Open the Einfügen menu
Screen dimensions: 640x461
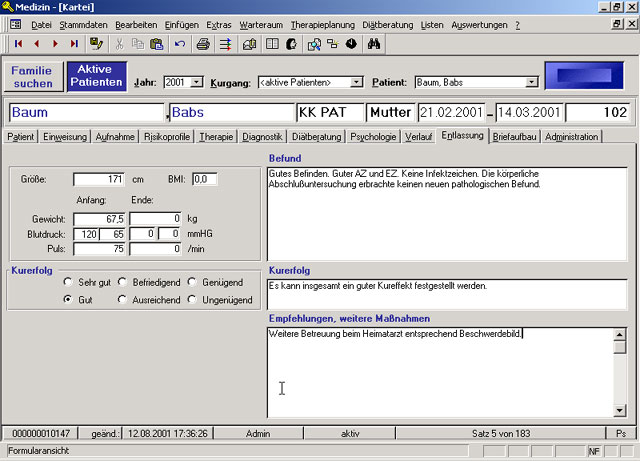pos(182,25)
